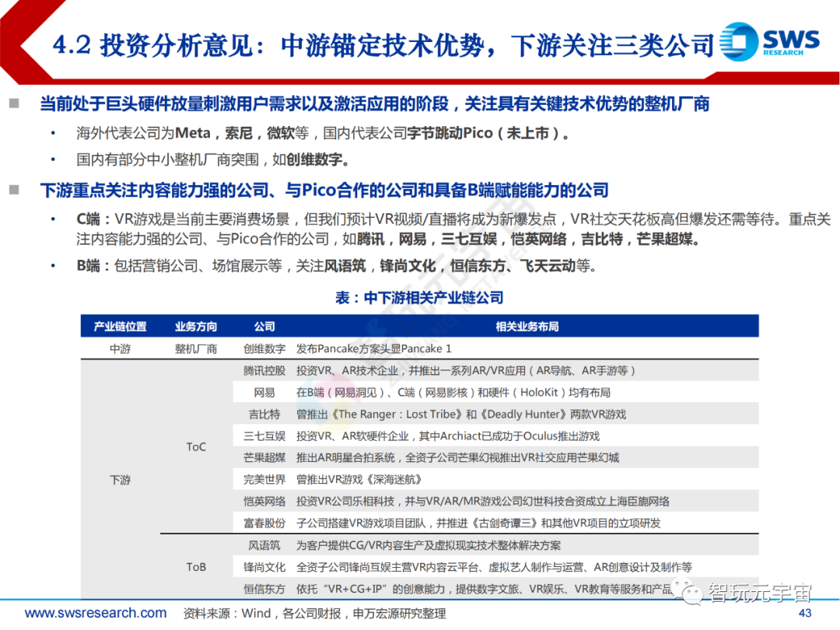Image resolution: width=840 pixels, height=630 pixels.
Task: Click the text about 芒果幻城 VR社交应用
Action: tap(457, 457)
